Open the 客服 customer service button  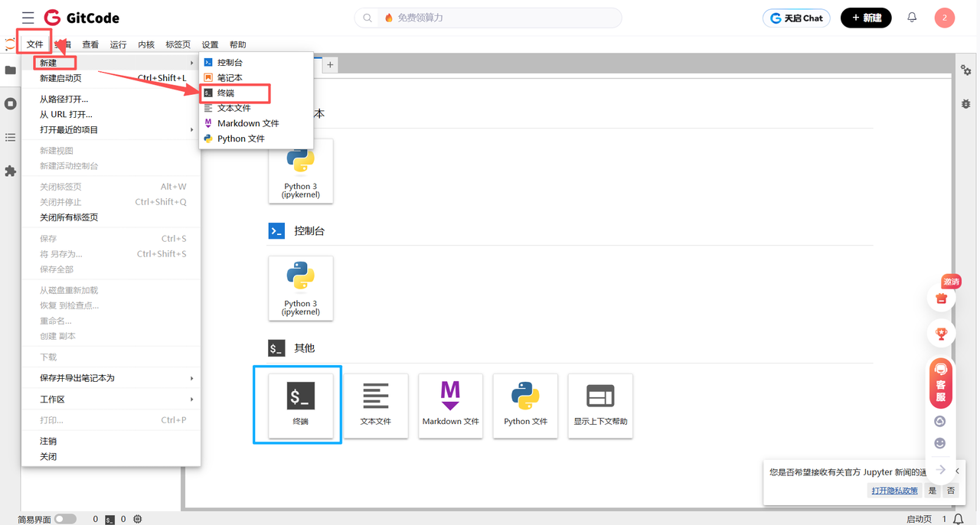pyautogui.click(x=941, y=383)
